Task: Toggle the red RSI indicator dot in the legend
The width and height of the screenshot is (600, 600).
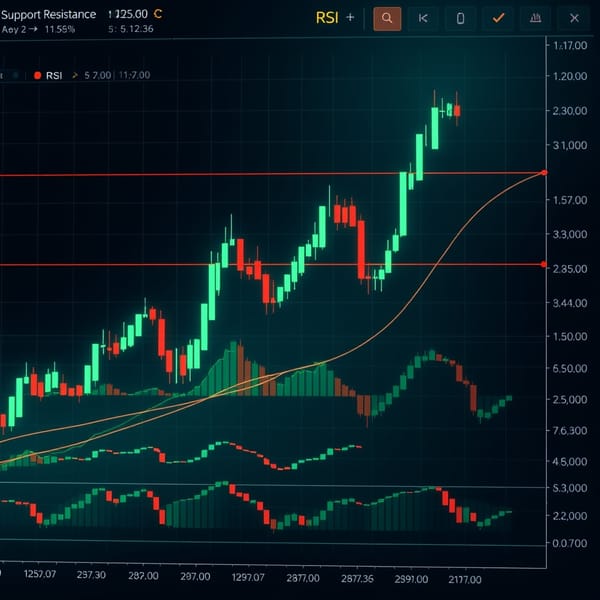Action: [37, 75]
